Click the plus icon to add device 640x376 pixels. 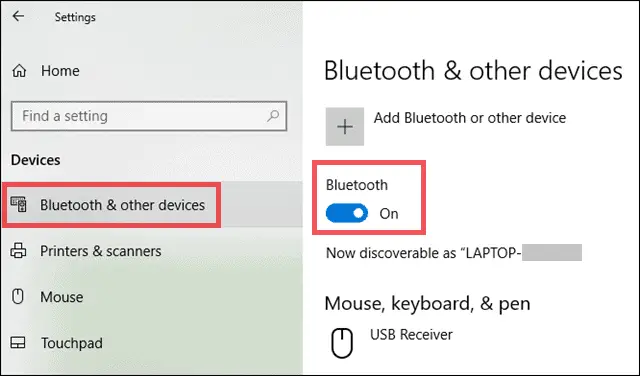(345, 127)
